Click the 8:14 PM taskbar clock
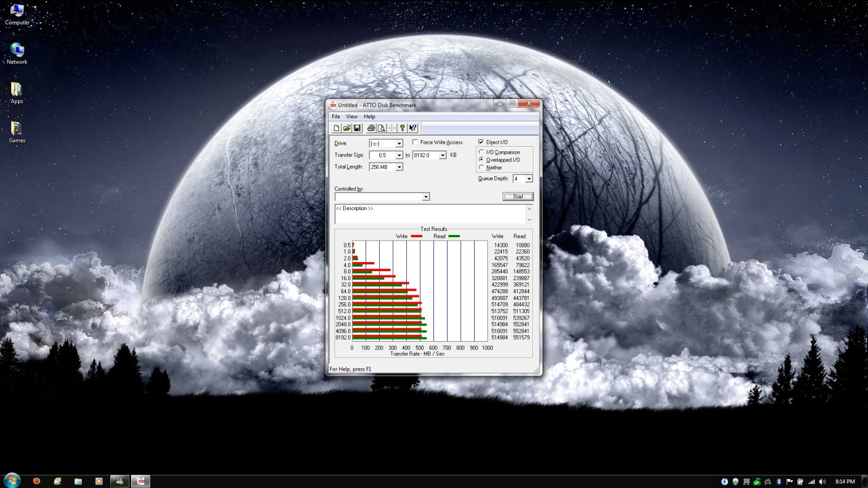This screenshot has width=868, height=488. pos(845,482)
